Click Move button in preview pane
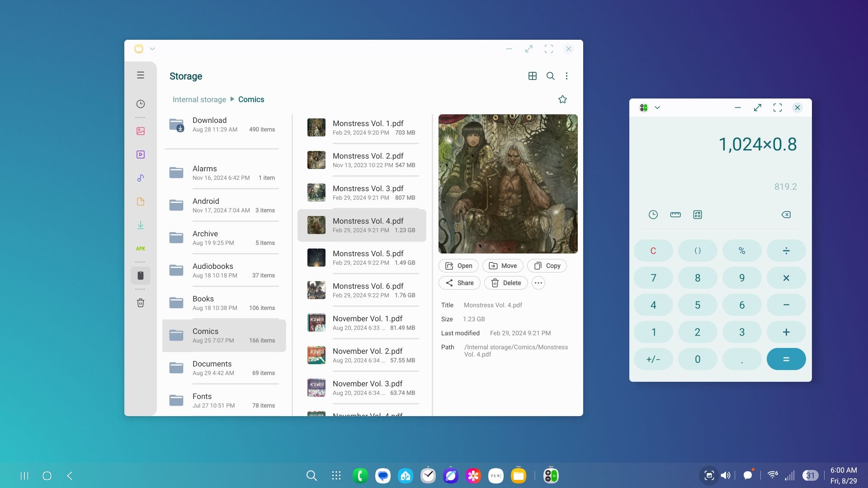 tap(503, 266)
